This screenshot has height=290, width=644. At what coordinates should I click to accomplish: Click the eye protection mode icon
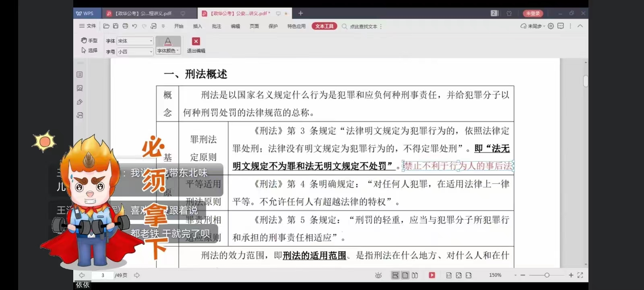pyautogui.click(x=378, y=275)
